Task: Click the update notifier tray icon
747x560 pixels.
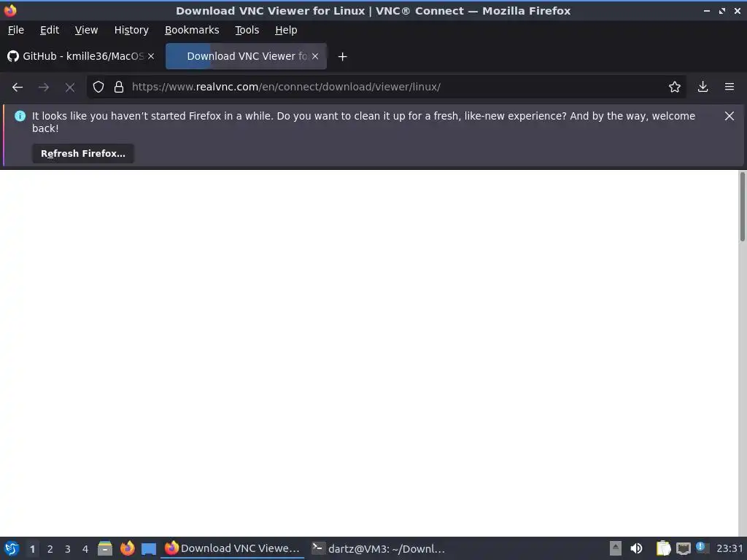Action: coord(701,547)
